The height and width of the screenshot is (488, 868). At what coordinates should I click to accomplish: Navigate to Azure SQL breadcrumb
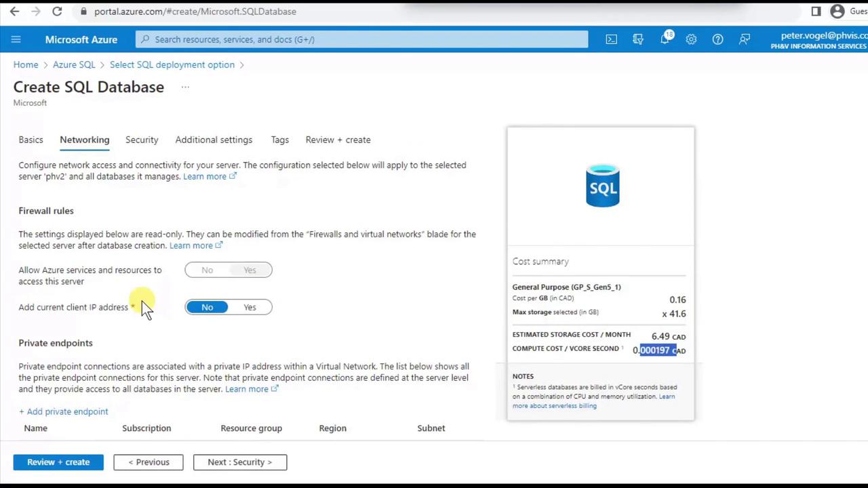[74, 64]
